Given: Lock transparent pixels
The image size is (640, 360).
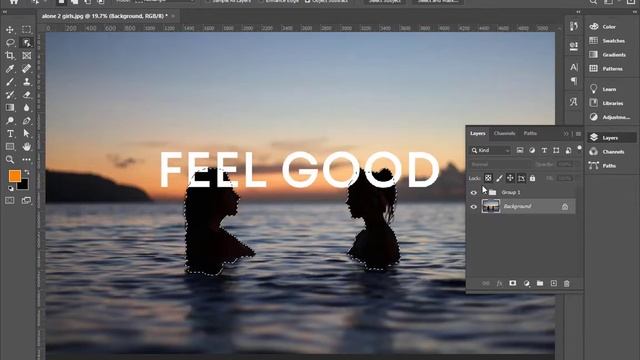Looking at the screenshot, I should [488, 178].
